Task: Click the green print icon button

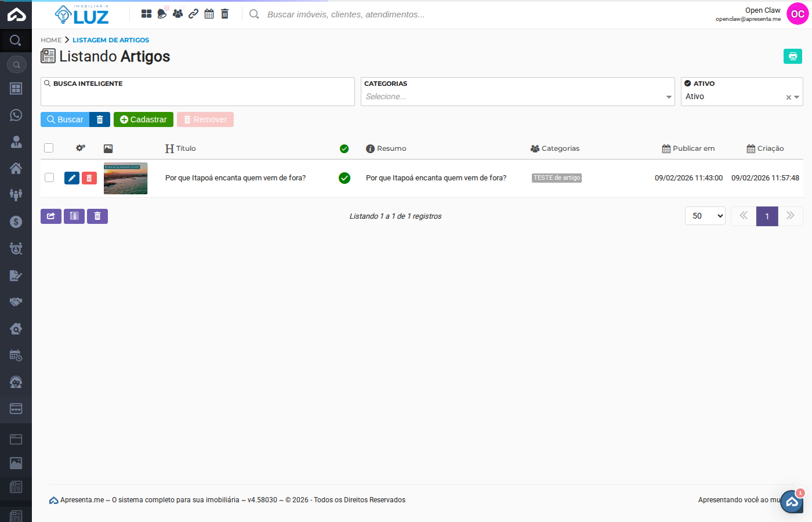Action: [792, 56]
